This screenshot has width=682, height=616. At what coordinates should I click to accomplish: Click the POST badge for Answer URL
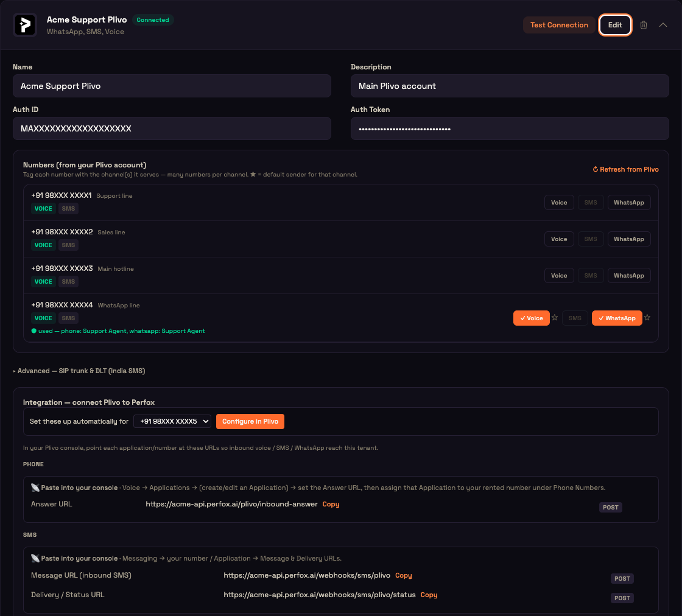pos(610,507)
